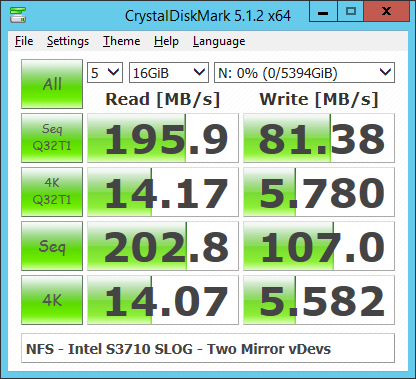Click the 5.582 4K write result
This screenshot has height=379, width=416.
319,300
